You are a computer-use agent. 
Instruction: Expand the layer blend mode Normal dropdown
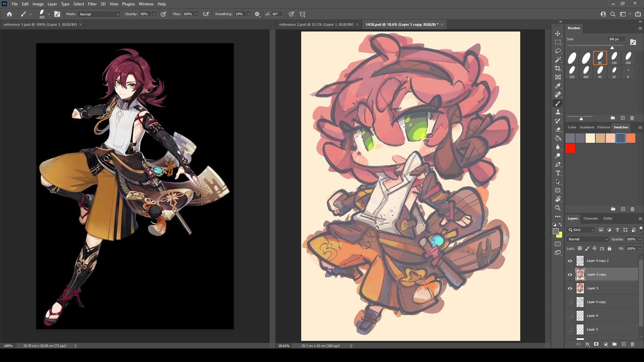tap(588, 239)
